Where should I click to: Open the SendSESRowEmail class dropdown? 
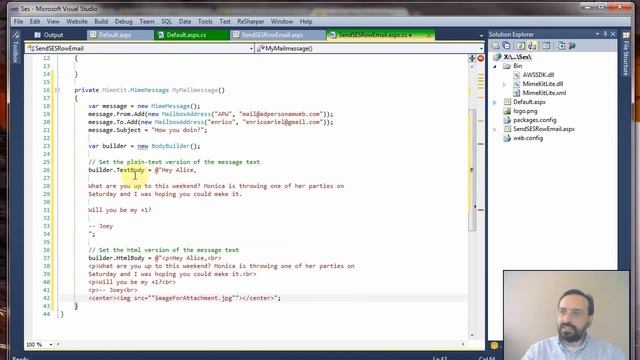tap(140, 48)
